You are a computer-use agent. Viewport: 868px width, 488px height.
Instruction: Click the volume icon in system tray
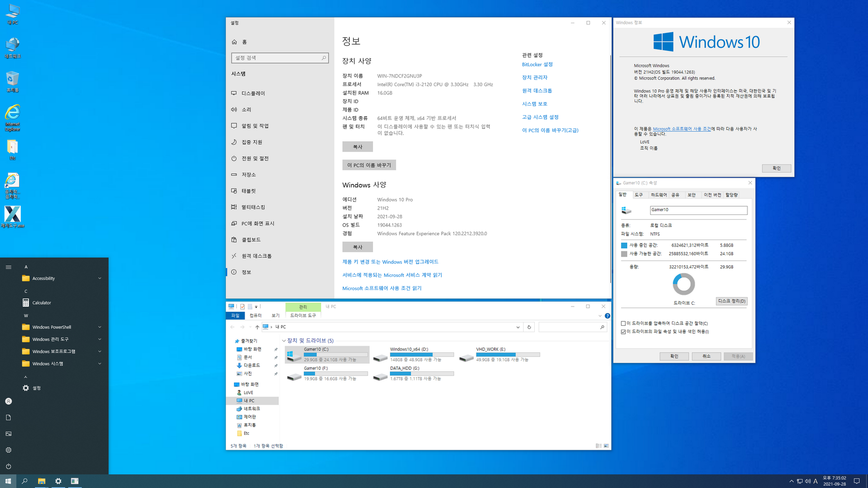[x=807, y=481]
